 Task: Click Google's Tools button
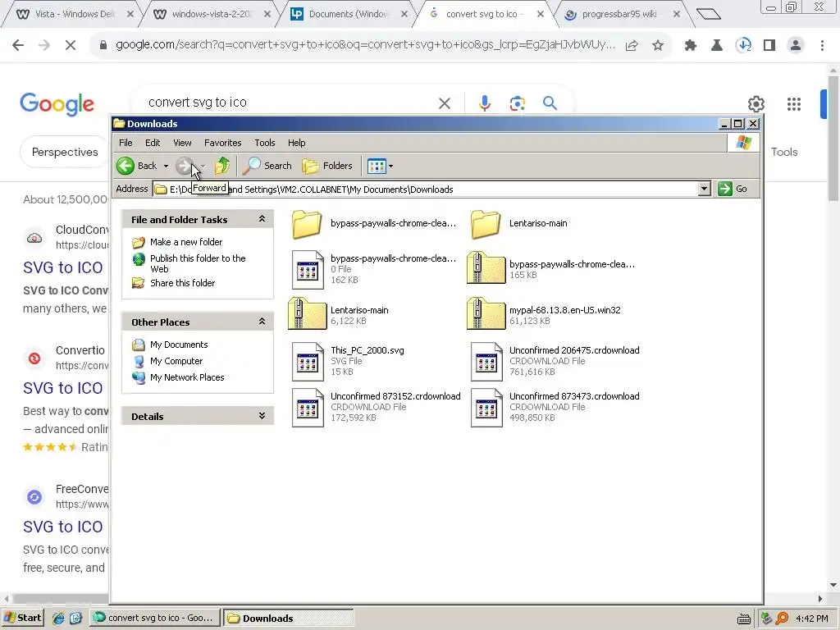783,152
